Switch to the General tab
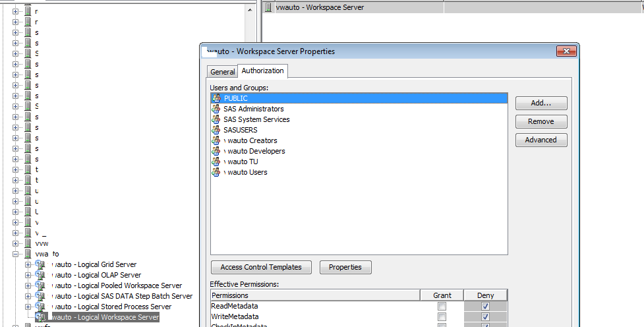 point(222,71)
